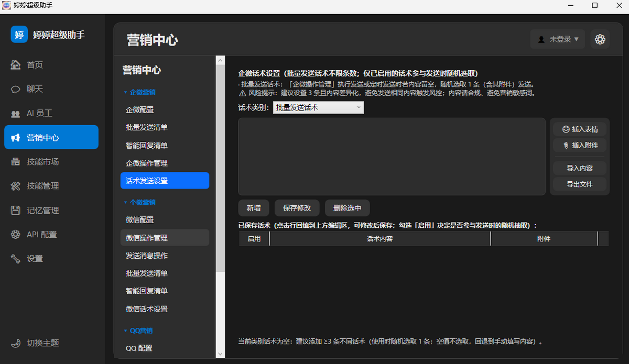Image resolution: width=629 pixels, height=364 pixels.
Task: Click the 技能市场 store icon
Action: coord(16,162)
